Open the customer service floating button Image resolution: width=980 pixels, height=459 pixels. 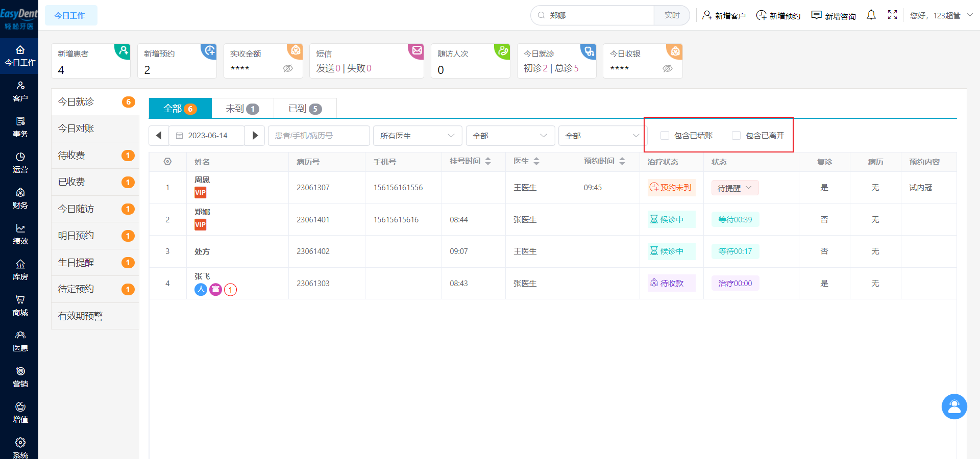(x=954, y=406)
